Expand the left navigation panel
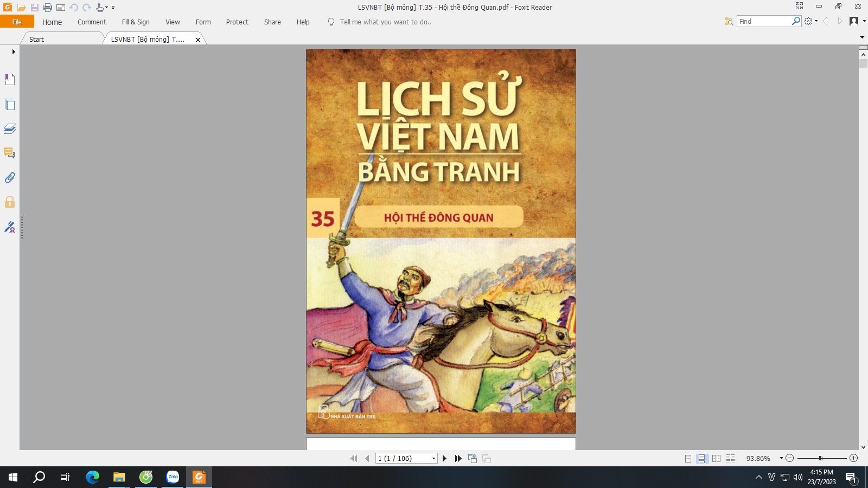Screen dimensions: 868x488 point(14,52)
